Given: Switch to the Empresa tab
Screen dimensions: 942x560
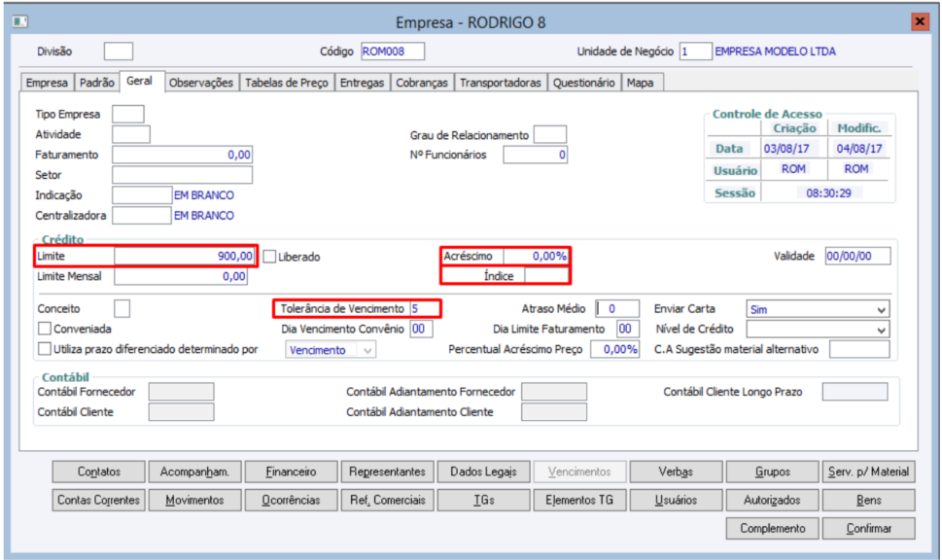Looking at the screenshot, I should coord(47,83).
